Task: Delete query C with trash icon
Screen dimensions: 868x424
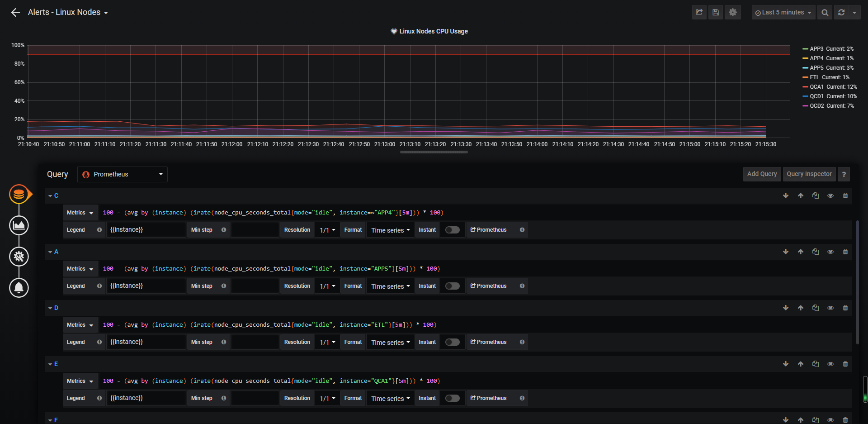Action: click(x=845, y=195)
